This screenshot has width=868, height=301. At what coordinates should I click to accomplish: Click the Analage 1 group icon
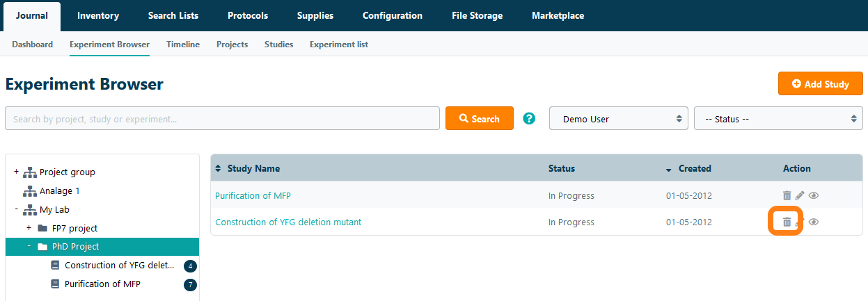(x=29, y=191)
